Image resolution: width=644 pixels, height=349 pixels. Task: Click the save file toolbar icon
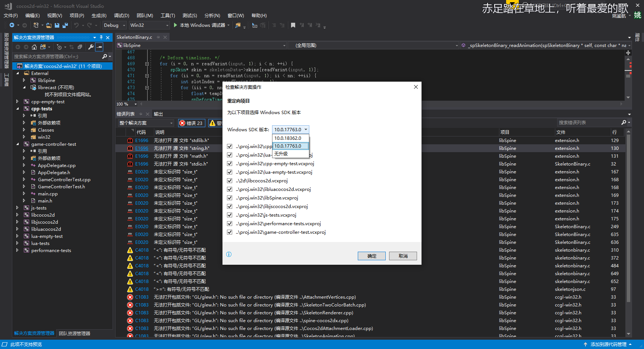57,25
